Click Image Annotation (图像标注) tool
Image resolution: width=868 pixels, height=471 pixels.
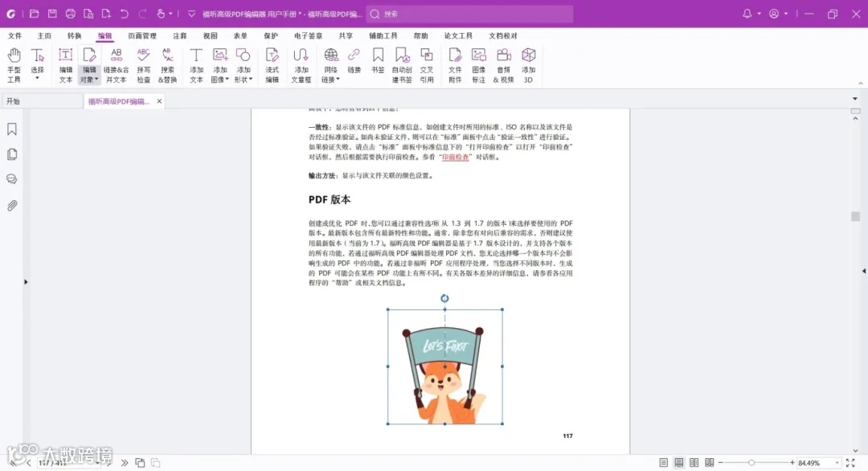(478, 65)
